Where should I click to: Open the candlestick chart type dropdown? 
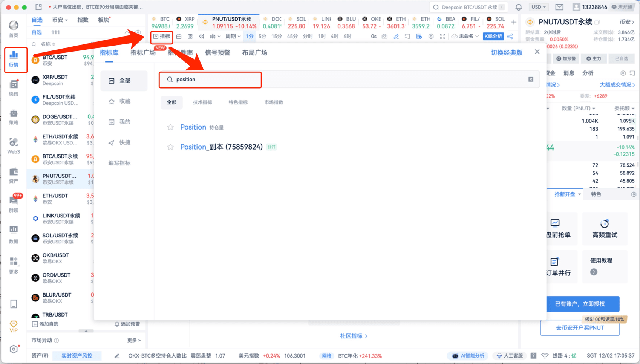tap(215, 37)
